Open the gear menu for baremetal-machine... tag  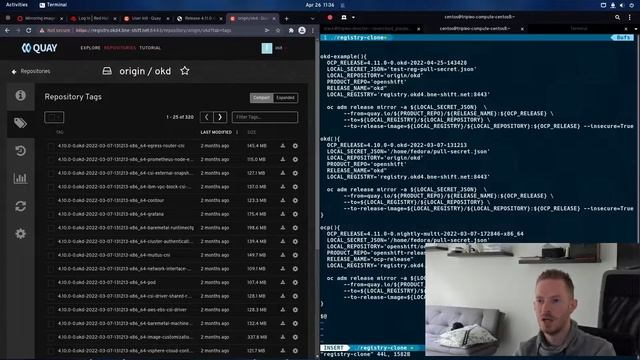tap(295, 324)
